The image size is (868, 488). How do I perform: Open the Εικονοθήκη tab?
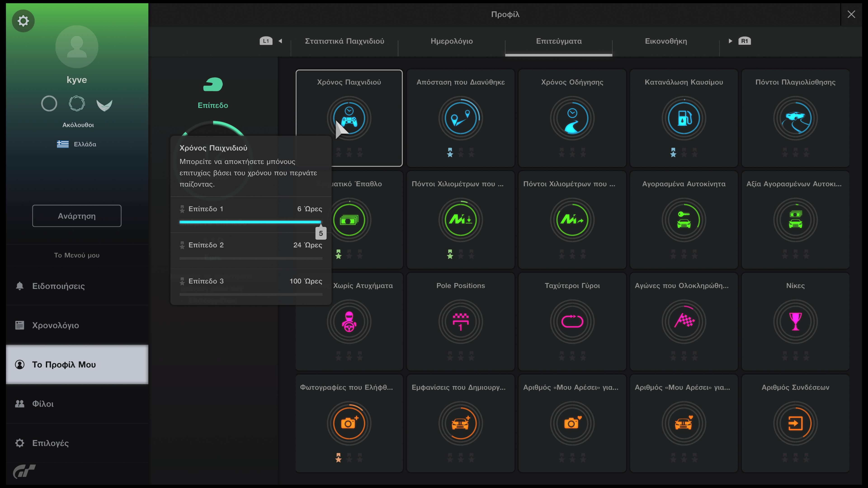point(666,41)
